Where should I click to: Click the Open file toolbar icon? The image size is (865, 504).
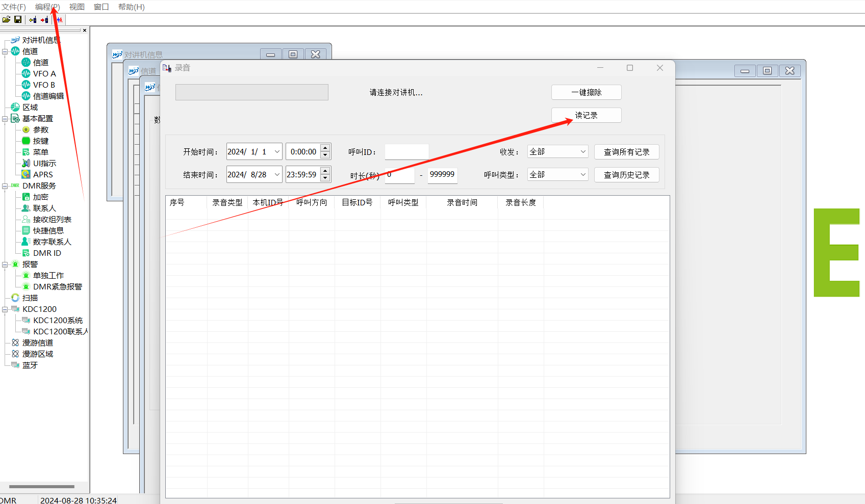(6, 20)
